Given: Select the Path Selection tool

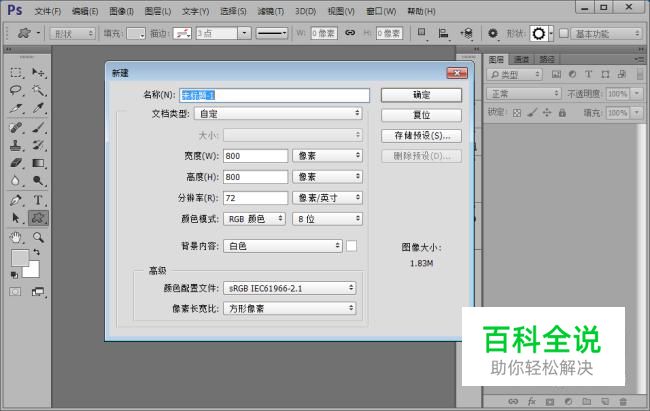Looking at the screenshot, I should pyautogui.click(x=16, y=218).
